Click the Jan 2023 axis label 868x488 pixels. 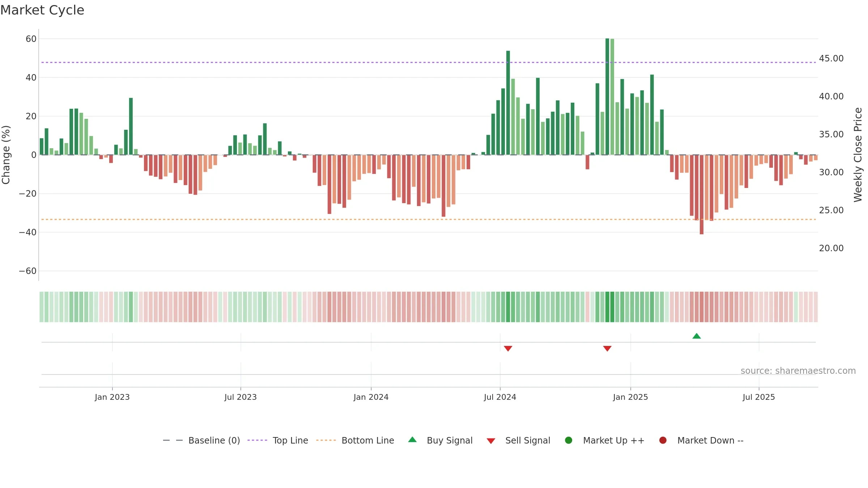pos(112,397)
